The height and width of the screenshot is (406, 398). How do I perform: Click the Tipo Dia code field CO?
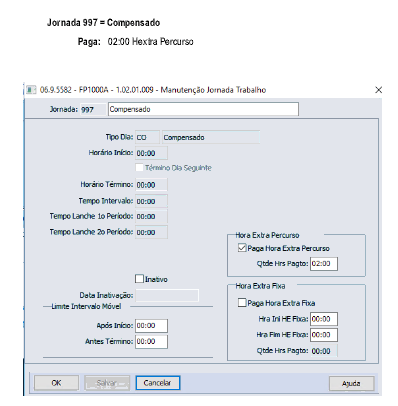147,137
